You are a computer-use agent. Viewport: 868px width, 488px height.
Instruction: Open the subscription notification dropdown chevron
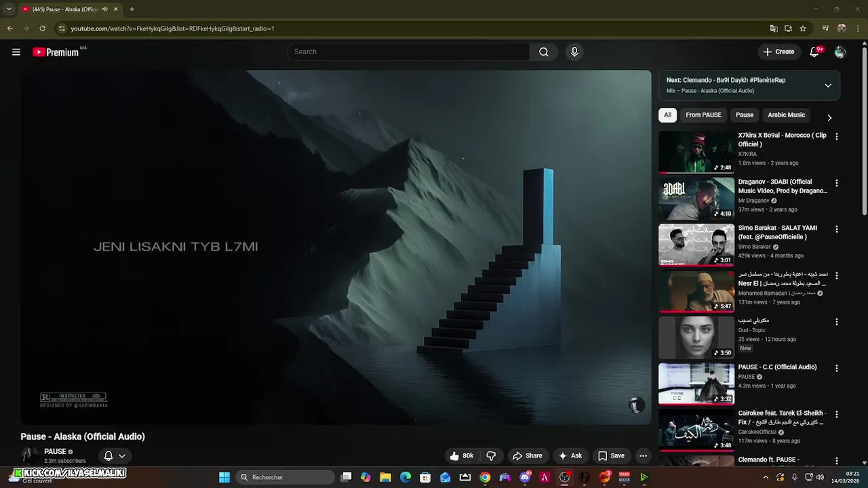pos(122,456)
